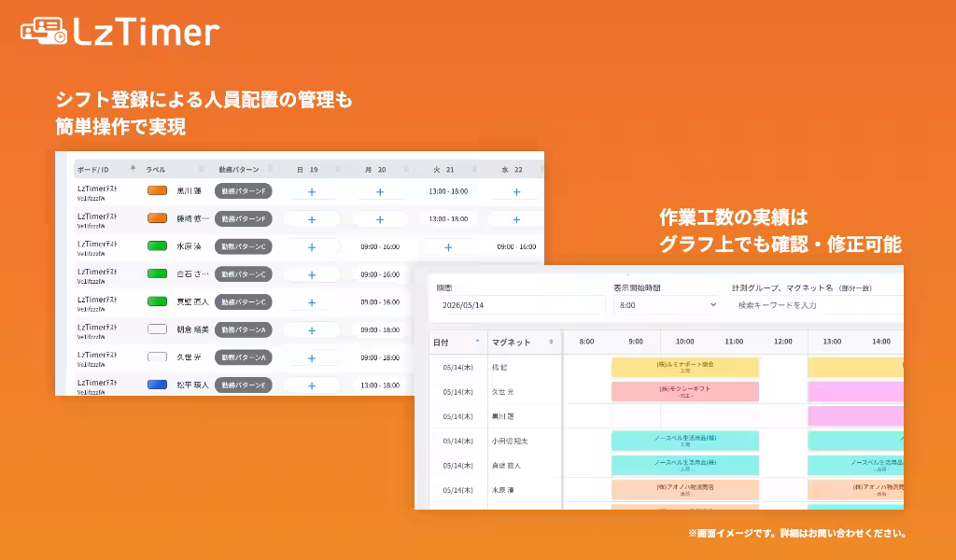Add Monday 20 shift for 藤崎

380,219
